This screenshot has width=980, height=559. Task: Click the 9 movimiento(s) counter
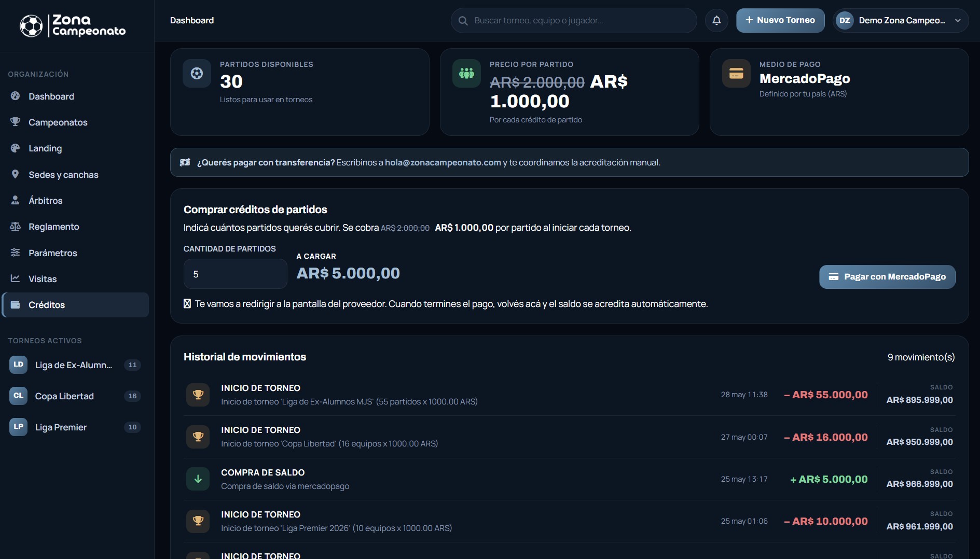pyautogui.click(x=921, y=357)
